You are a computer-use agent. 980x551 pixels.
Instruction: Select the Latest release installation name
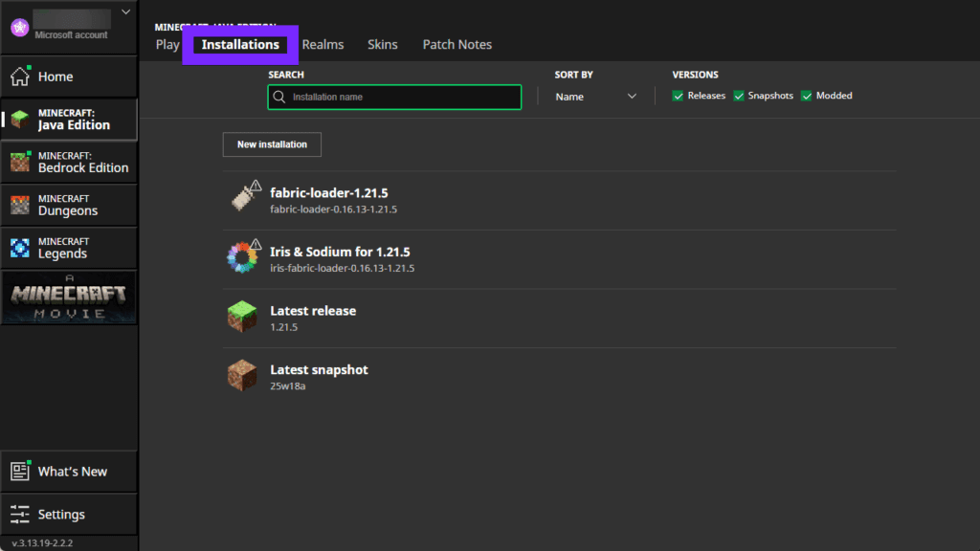pos(313,311)
